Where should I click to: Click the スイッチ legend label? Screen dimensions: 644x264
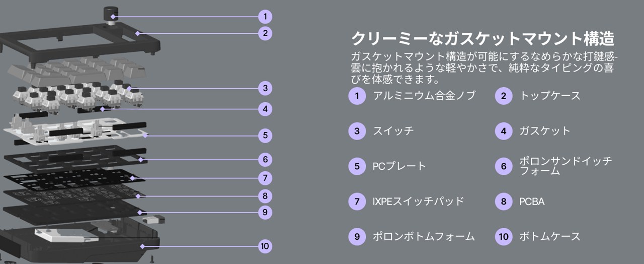click(393, 131)
